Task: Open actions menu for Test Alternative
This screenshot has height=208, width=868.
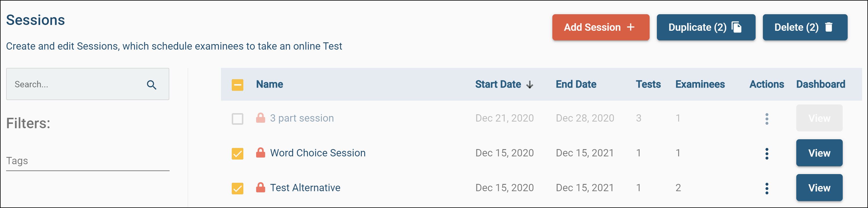Action: [x=767, y=188]
